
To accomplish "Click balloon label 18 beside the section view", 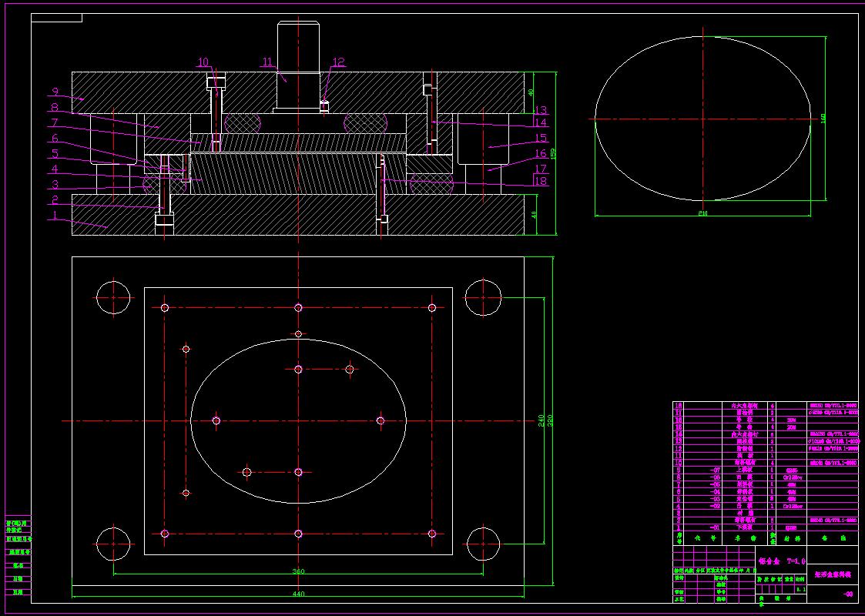I will pyautogui.click(x=540, y=180).
